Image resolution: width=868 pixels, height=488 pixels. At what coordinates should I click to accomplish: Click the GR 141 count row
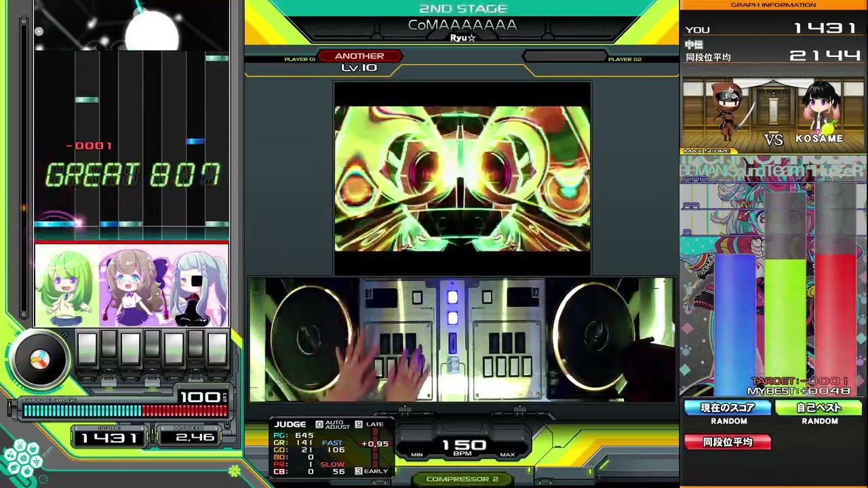[294, 443]
